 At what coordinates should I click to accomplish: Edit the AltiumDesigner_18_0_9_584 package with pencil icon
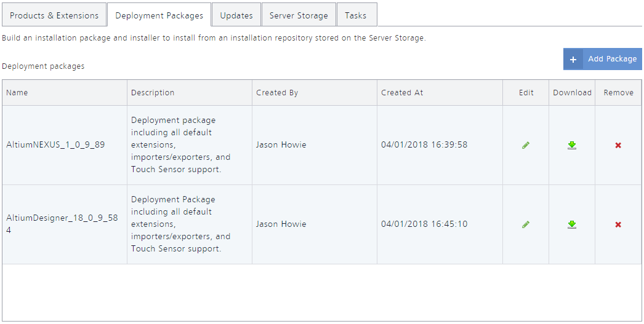pyautogui.click(x=526, y=224)
